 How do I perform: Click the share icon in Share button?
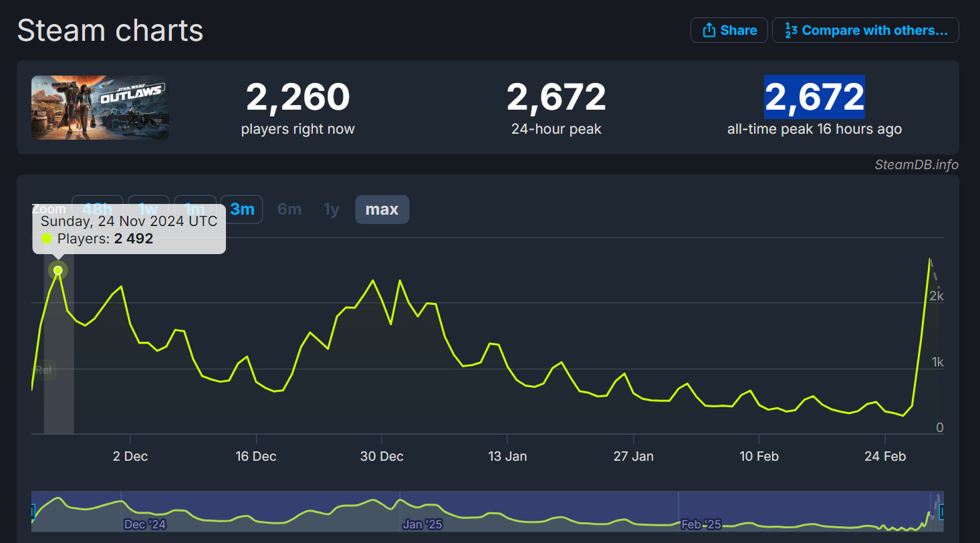[x=709, y=30]
